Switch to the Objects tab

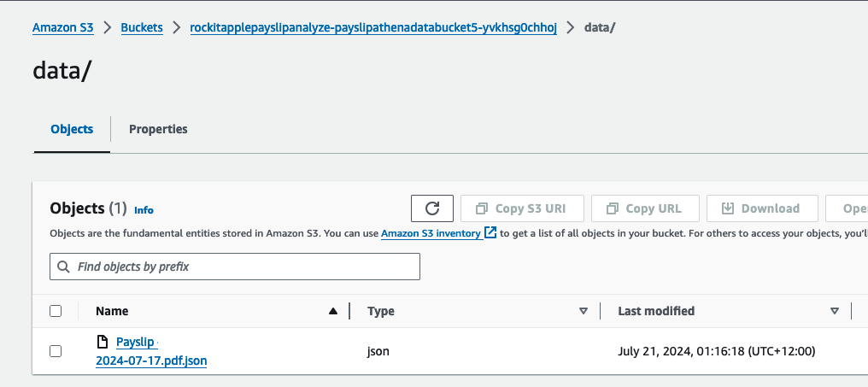coord(72,129)
